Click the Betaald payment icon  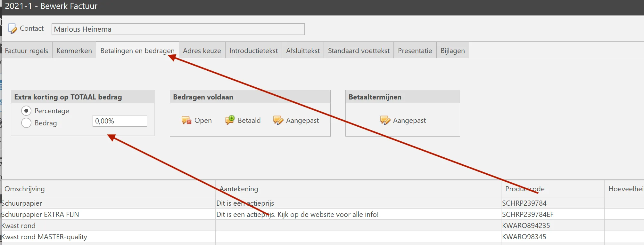[x=230, y=120]
